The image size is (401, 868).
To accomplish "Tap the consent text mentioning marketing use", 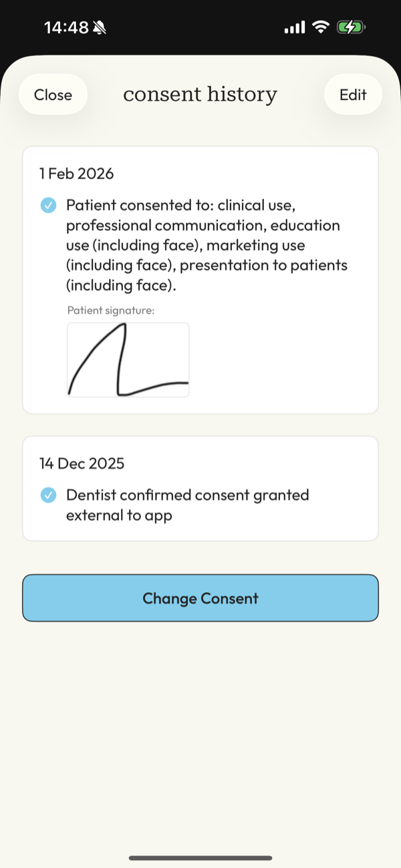I will pyautogui.click(x=200, y=245).
